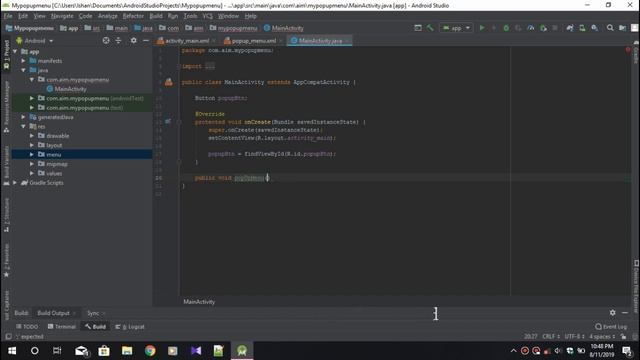Open the SDK Manager icon
This screenshot has height=360, width=640.
pos(595,28)
